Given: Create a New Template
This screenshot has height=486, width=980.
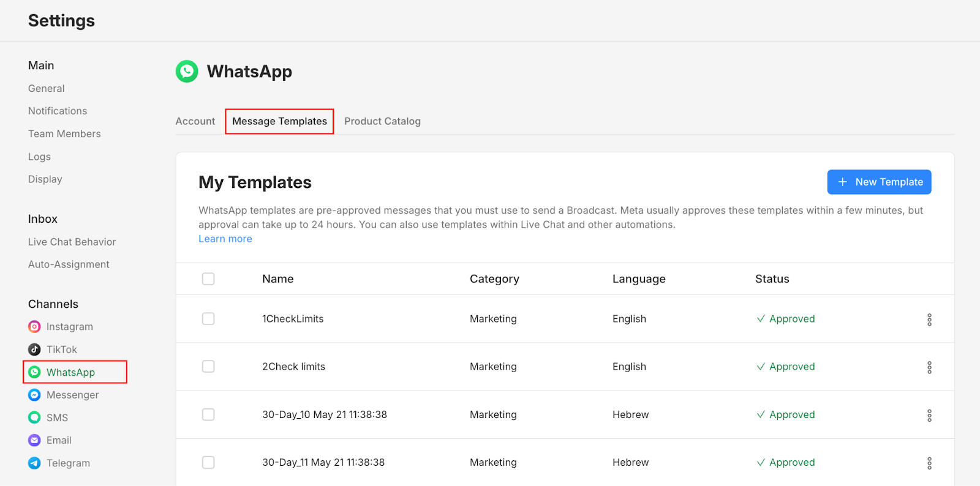Looking at the screenshot, I should [x=879, y=182].
